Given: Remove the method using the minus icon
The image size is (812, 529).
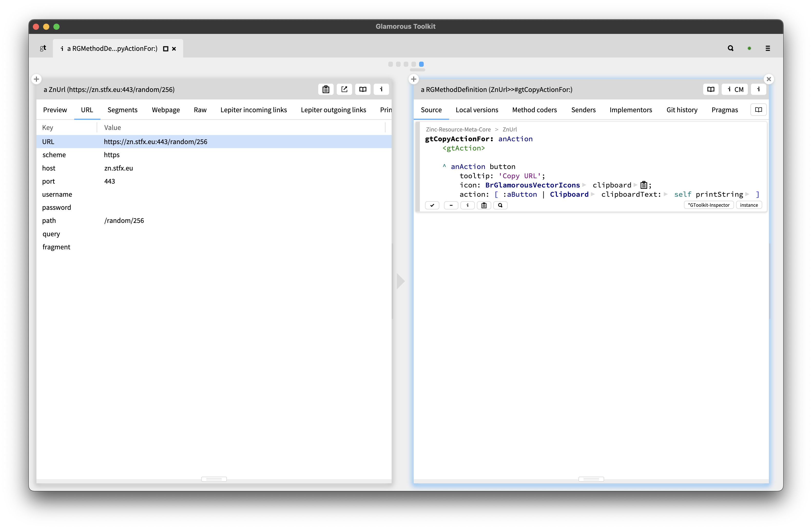Looking at the screenshot, I should point(451,205).
